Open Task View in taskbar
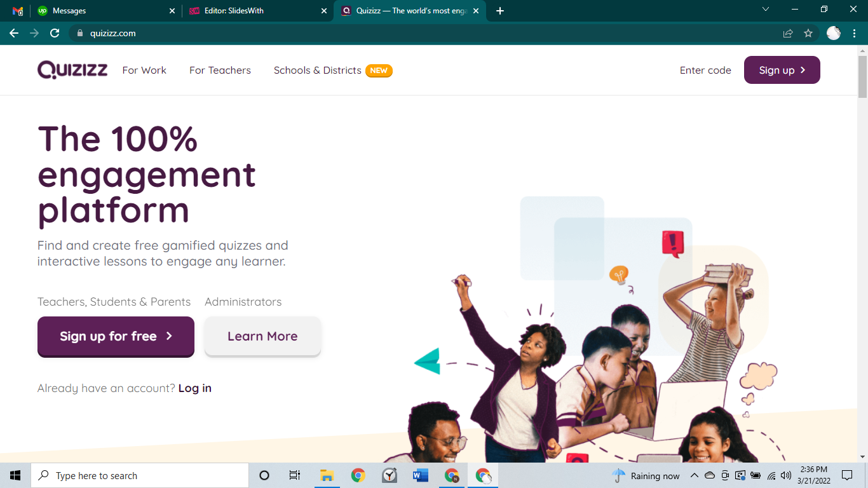Viewport: 868px width, 488px height. tap(295, 475)
